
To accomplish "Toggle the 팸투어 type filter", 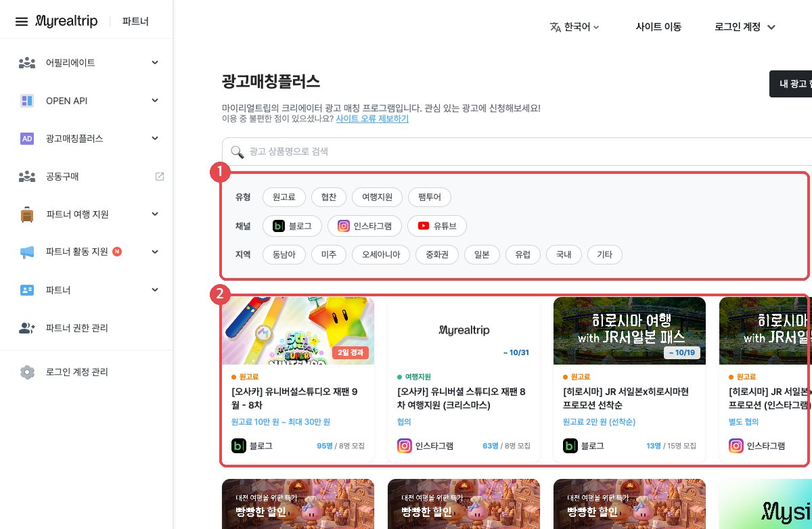I will coord(430,197).
